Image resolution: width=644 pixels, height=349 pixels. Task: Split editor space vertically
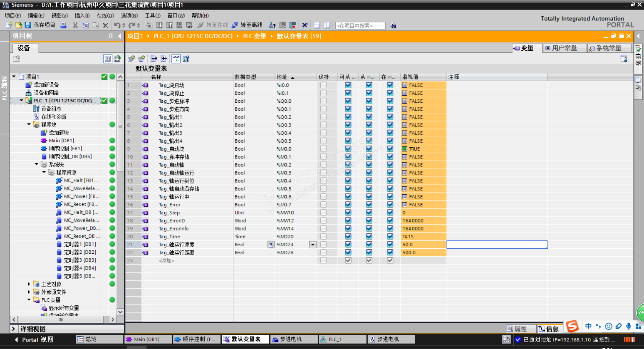click(x=327, y=25)
